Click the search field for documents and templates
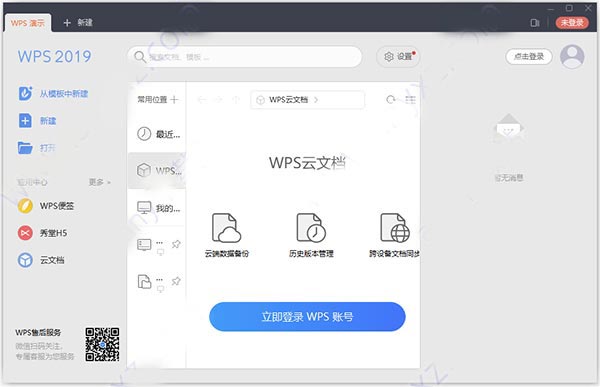The height and width of the screenshot is (387, 600). [245, 57]
